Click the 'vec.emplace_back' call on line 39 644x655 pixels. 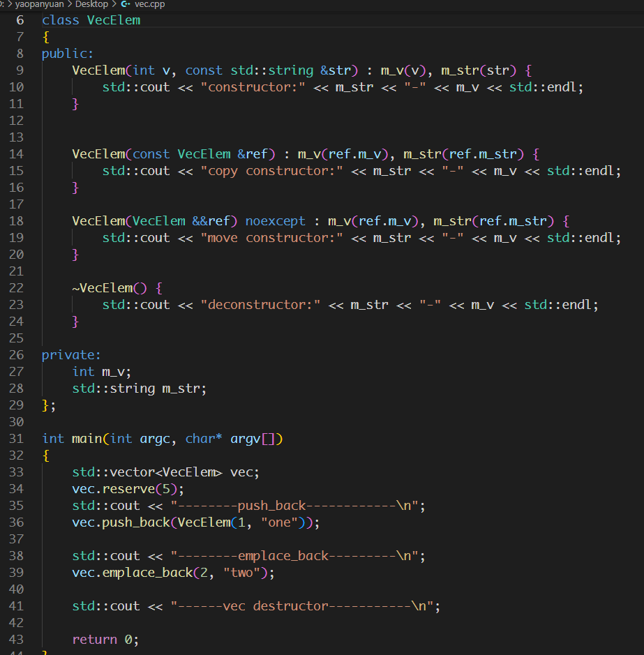[133, 572]
